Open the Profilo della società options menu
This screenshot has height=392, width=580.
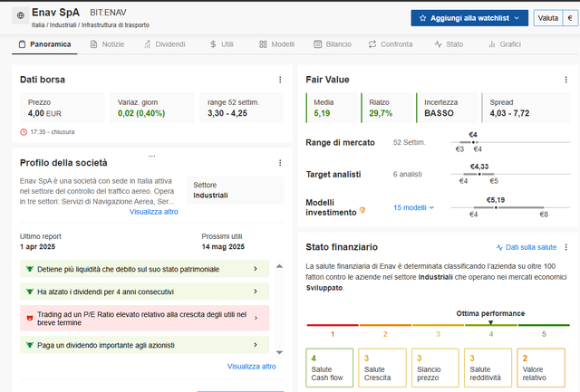[x=280, y=163]
